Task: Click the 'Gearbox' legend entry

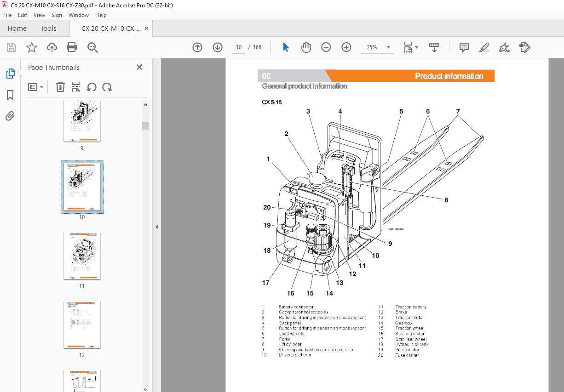Action: 403,323
